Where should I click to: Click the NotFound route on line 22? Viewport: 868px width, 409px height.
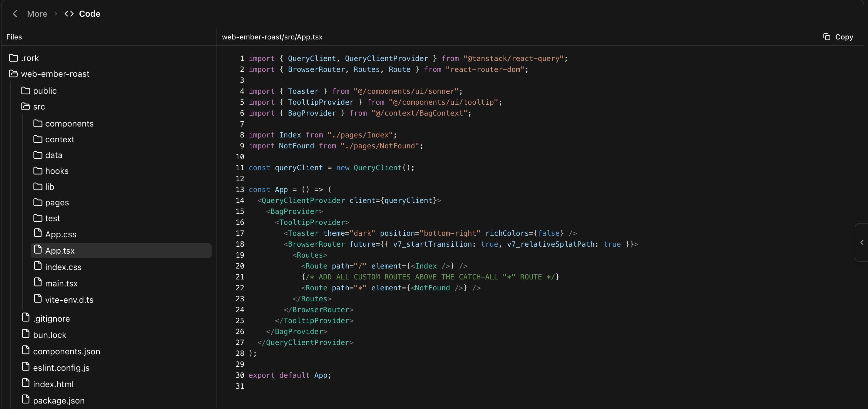click(x=390, y=288)
